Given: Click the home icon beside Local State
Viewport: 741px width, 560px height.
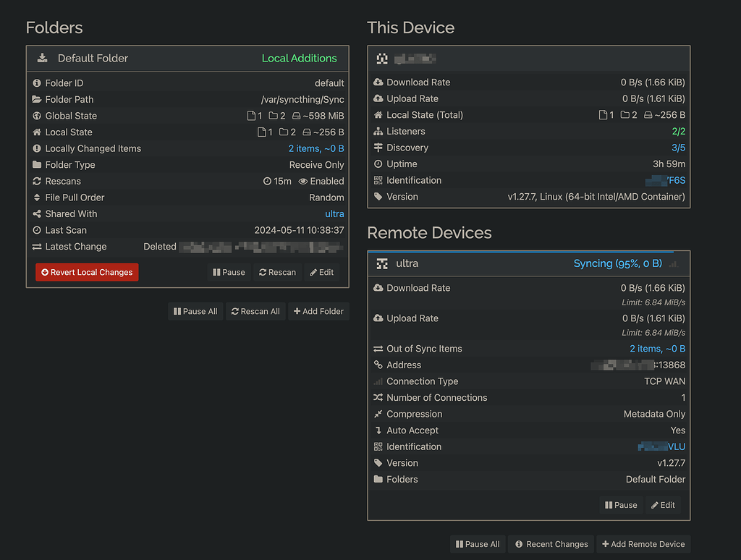Looking at the screenshot, I should coord(37,132).
